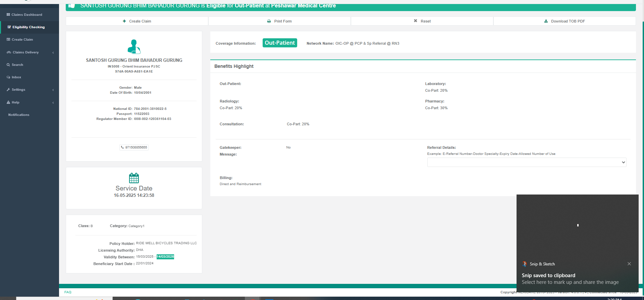The width and height of the screenshot is (644, 300).
Task: Click the Claims Dashboard grid icon
Action: [8, 15]
